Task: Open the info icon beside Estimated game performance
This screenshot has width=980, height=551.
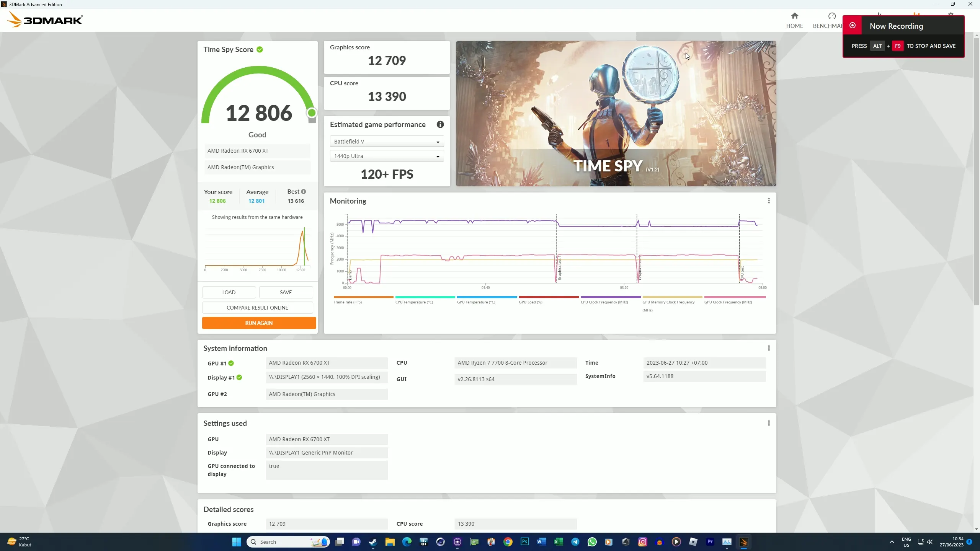Action: [x=440, y=124]
